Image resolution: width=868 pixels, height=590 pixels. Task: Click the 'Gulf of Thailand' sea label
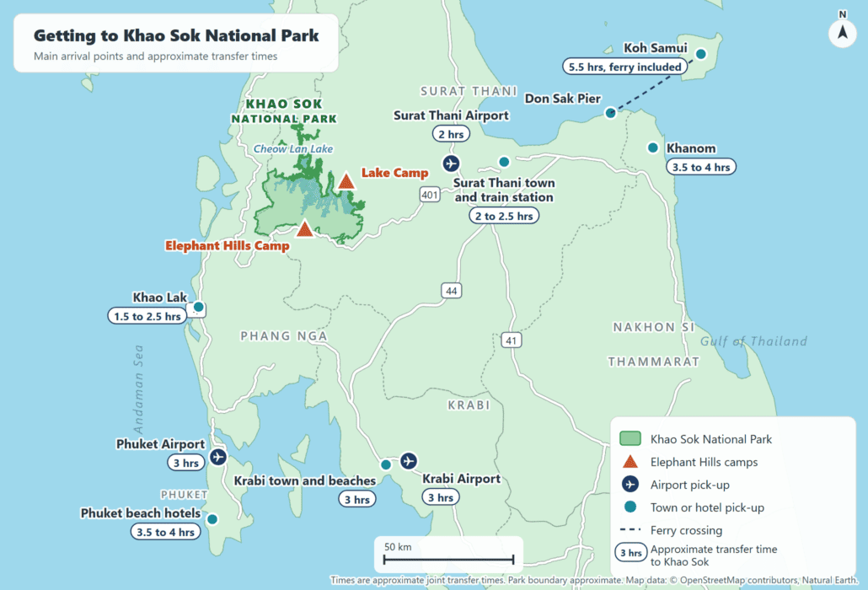pos(753,341)
